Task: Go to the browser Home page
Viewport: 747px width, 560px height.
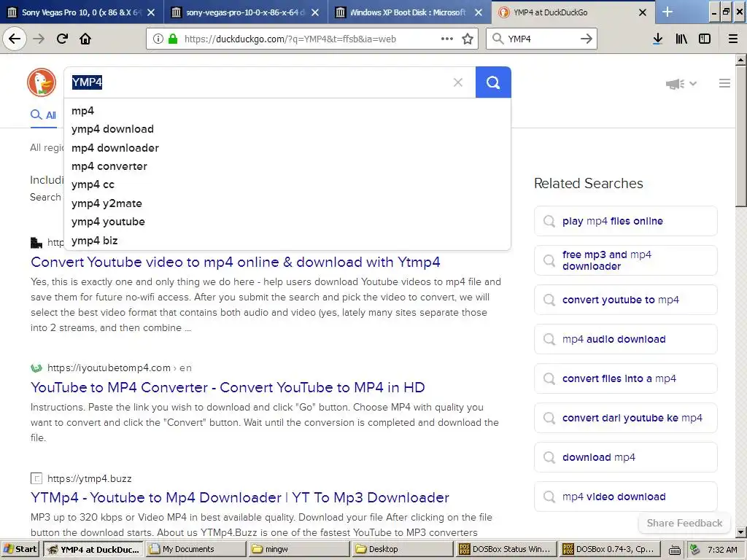Action: tap(85, 39)
